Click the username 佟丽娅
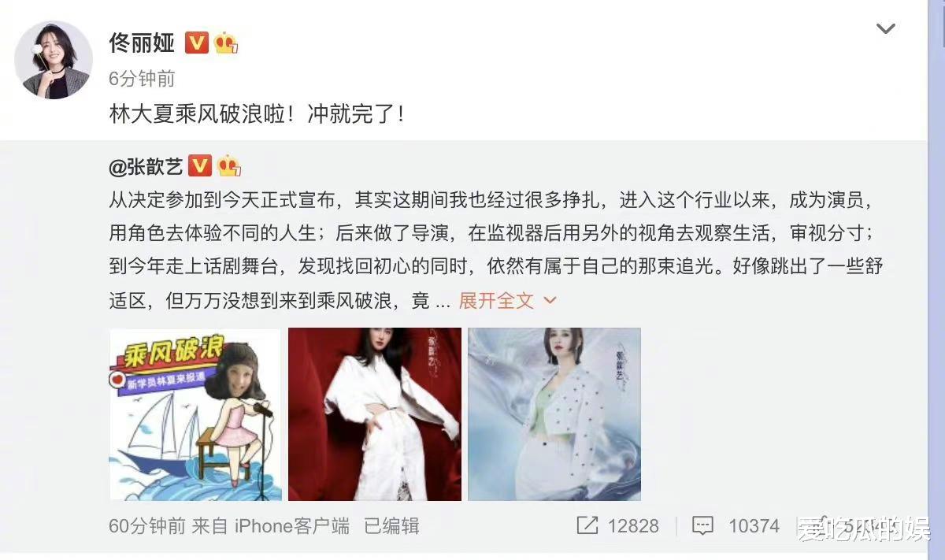 coord(142,42)
